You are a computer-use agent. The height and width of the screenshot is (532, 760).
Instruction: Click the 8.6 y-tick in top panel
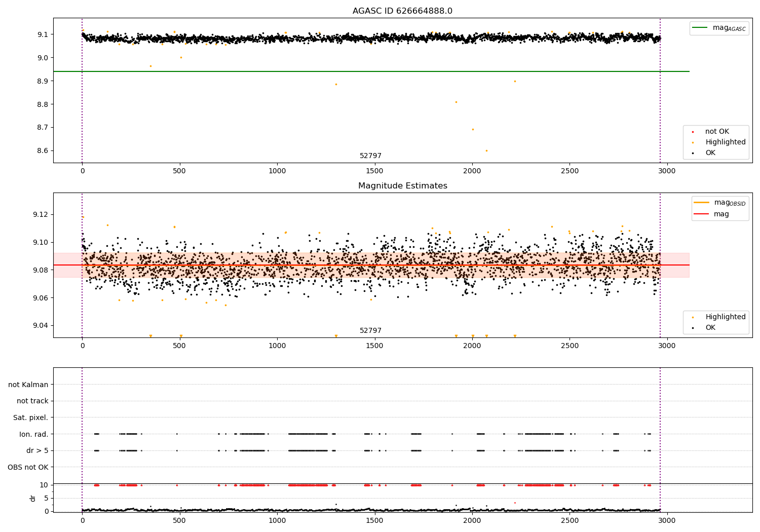pyautogui.click(x=43, y=151)
